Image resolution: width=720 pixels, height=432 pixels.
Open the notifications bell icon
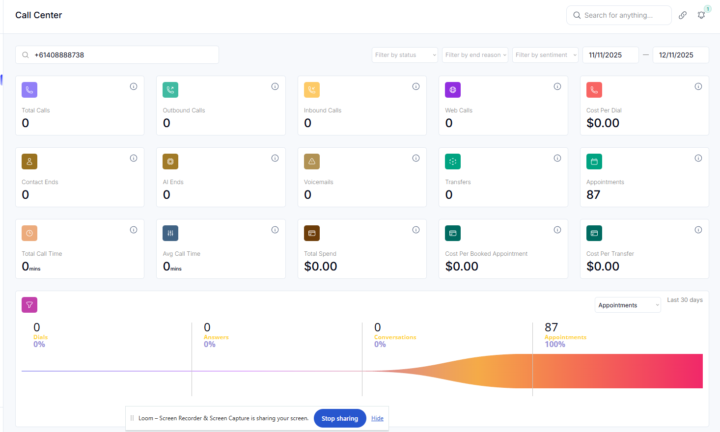pyautogui.click(x=701, y=15)
